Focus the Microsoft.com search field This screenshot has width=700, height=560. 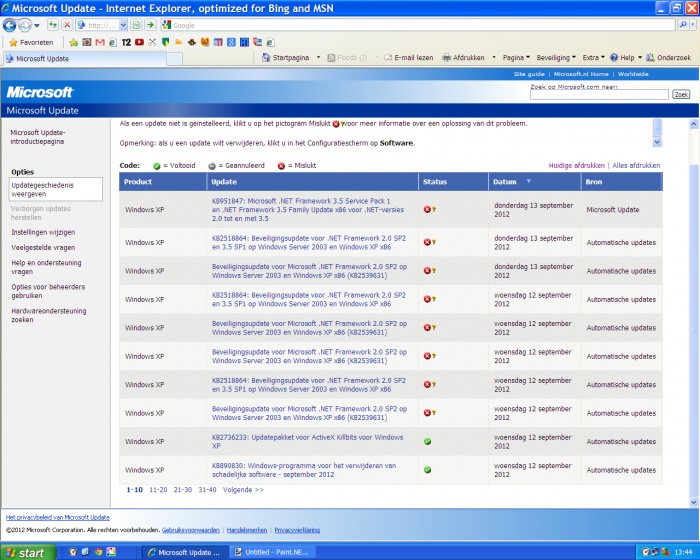(599, 94)
